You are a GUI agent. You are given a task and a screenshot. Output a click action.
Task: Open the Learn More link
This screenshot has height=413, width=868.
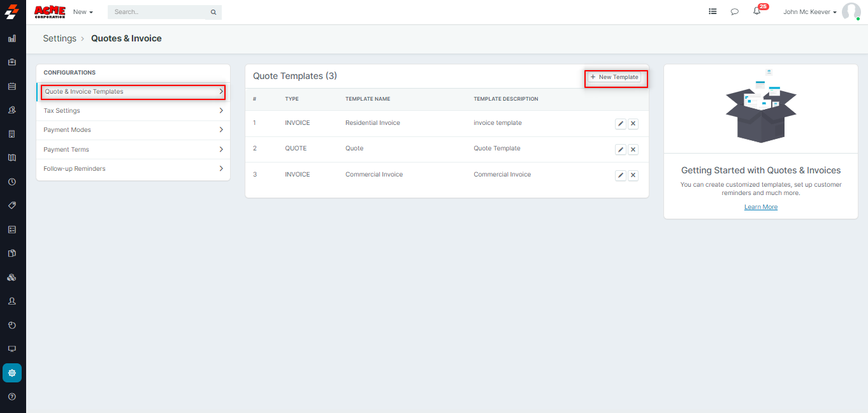click(x=761, y=207)
